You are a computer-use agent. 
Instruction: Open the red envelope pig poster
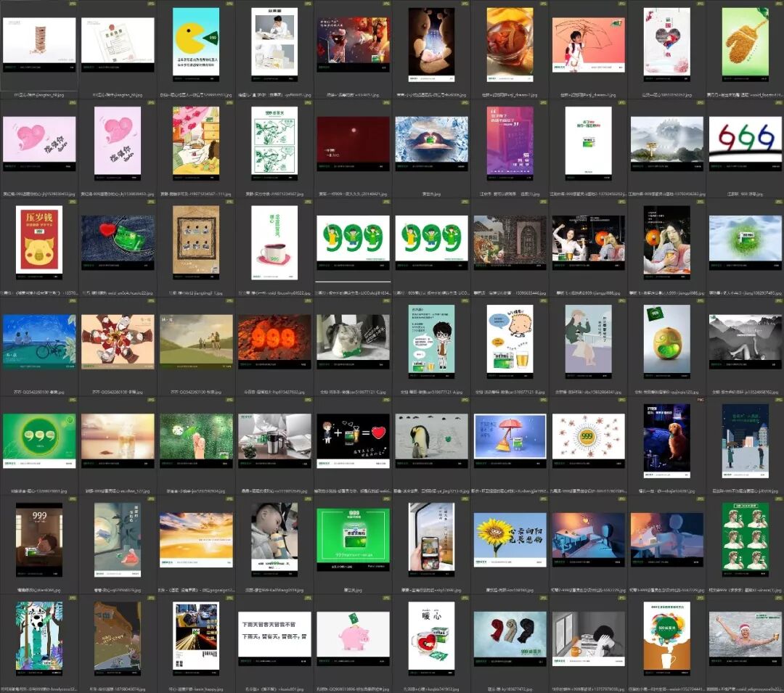point(39,243)
